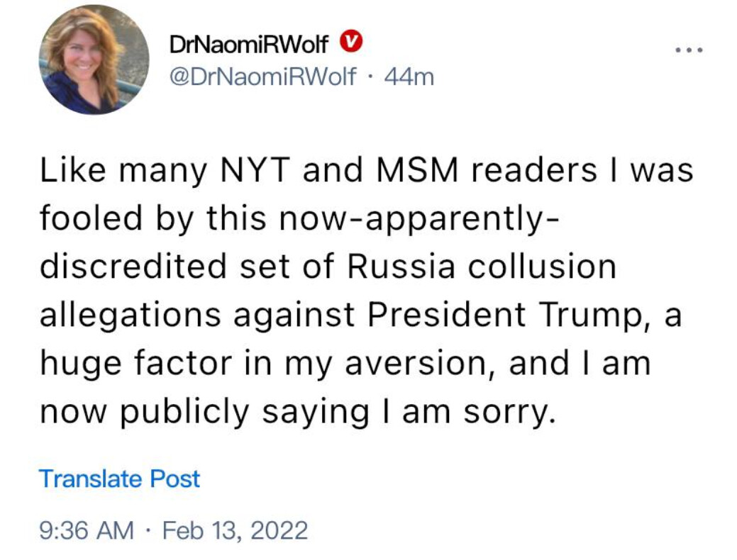
Task: Open DrNaomiRWolf's profile picture
Action: click(94, 60)
